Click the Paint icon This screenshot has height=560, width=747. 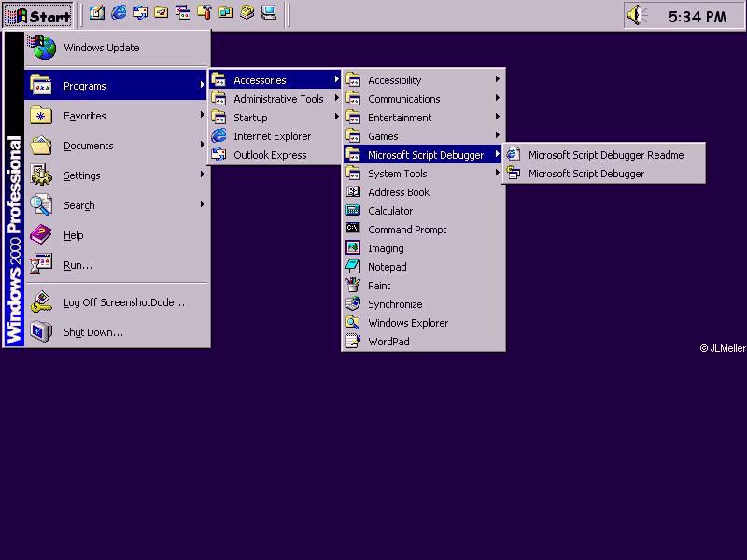[x=353, y=285]
